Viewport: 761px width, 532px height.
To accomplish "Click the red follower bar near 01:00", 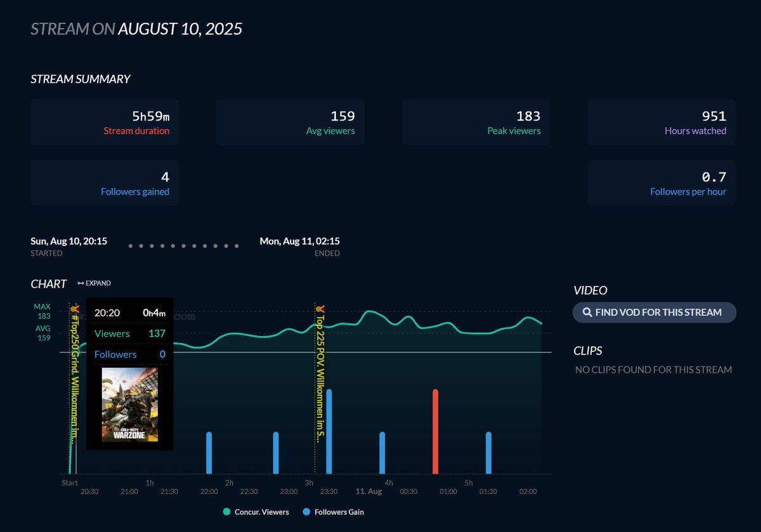I will coord(435,431).
